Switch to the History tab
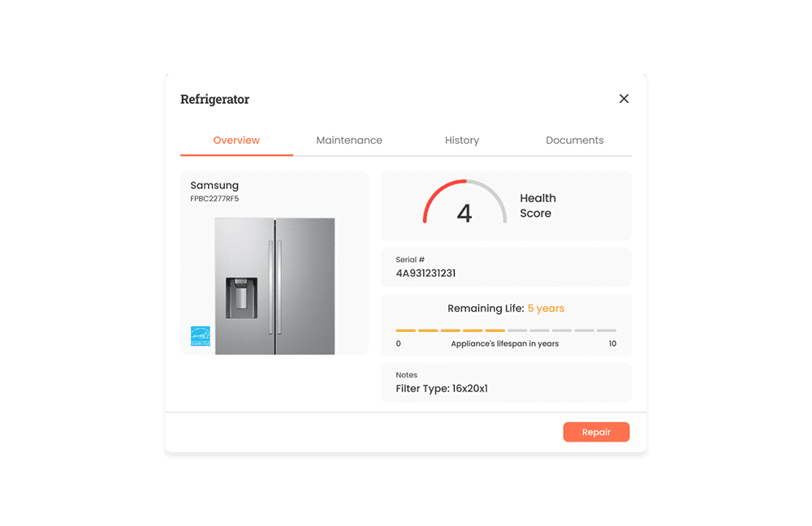 462,140
